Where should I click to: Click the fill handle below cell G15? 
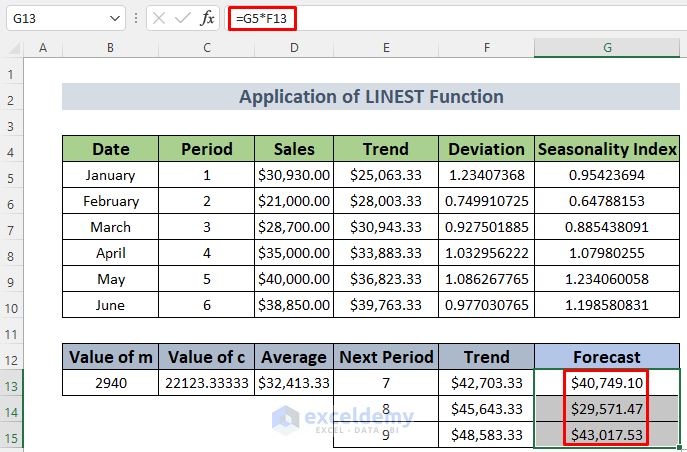[681, 446]
